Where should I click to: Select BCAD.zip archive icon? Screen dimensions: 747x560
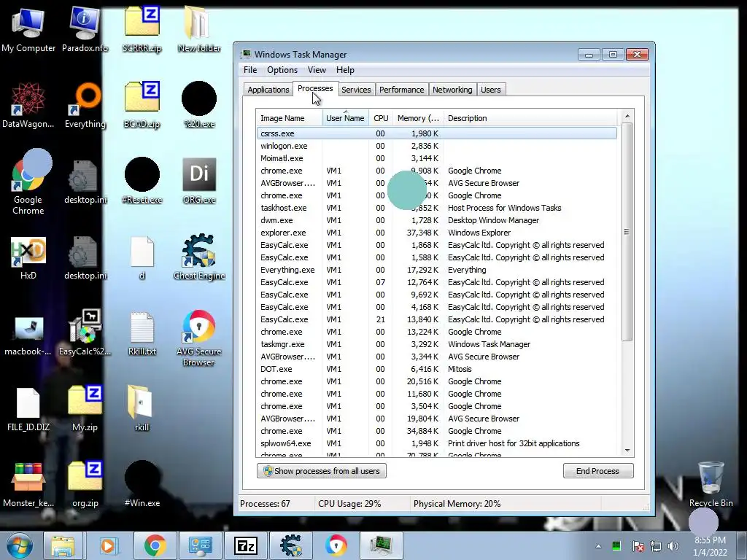pyautogui.click(x=142, y=105)
